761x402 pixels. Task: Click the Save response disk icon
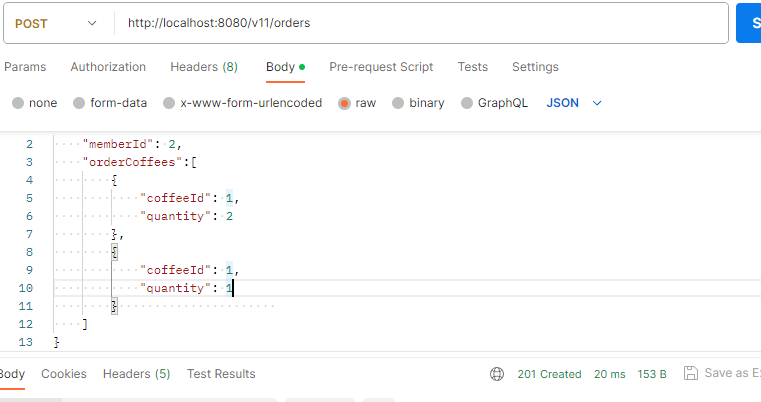(691, 373)
